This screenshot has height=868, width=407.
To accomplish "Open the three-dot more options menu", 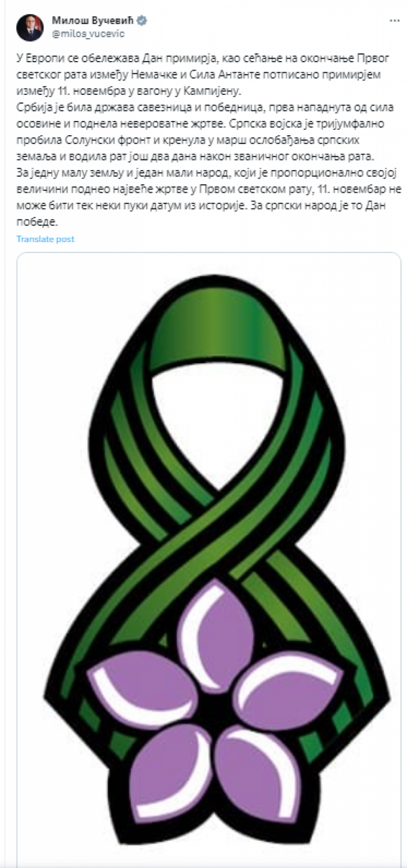I will point(394,21).
